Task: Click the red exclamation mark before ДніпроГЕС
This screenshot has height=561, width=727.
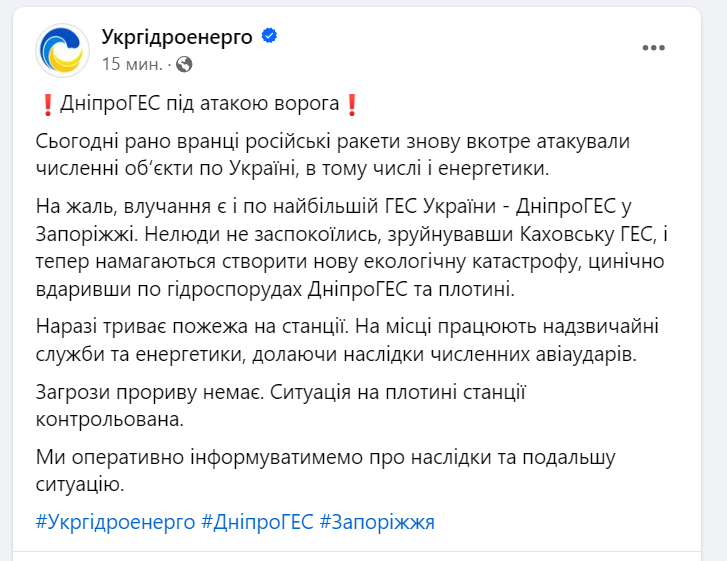Action: pyautogui.click(x=48, y=104)
